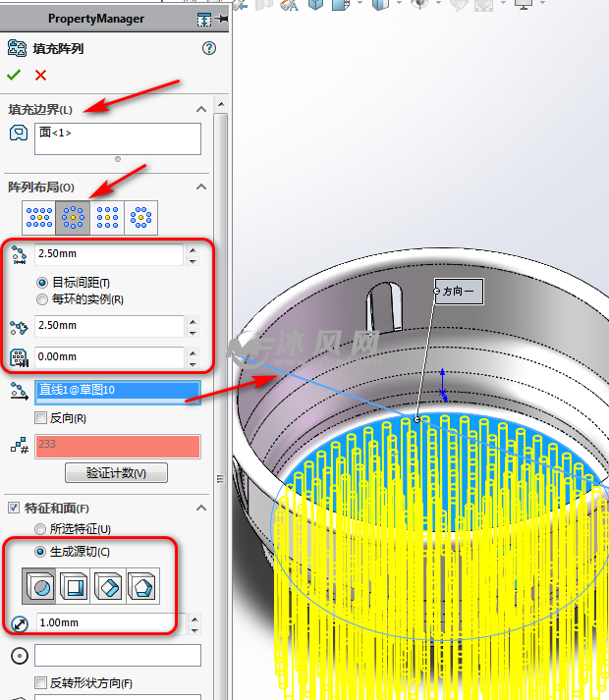Click the fill boundary selection icon
Screen dimensions: 609x700
[19, 133]
